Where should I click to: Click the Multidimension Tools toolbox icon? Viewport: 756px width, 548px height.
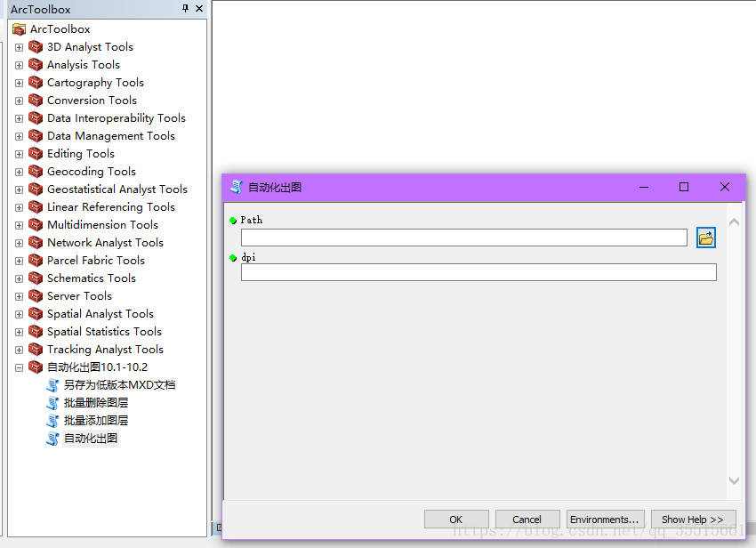coord(36,225)
